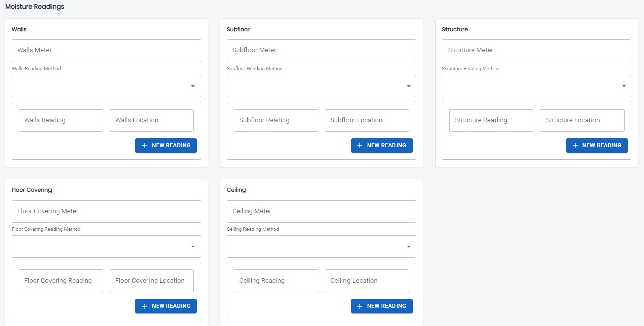Add a new reading under Walls
The width and height of the screenshot is (644, 326).
click(166, 145)
